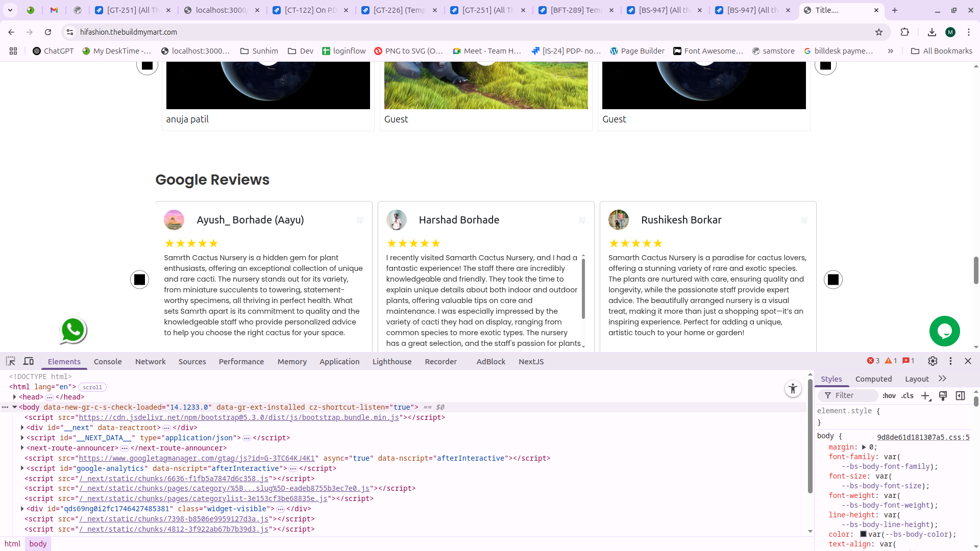The image size is (980, 551).
Task: Click the color swatch for --bs-body-color
Action: coord(863,534)
